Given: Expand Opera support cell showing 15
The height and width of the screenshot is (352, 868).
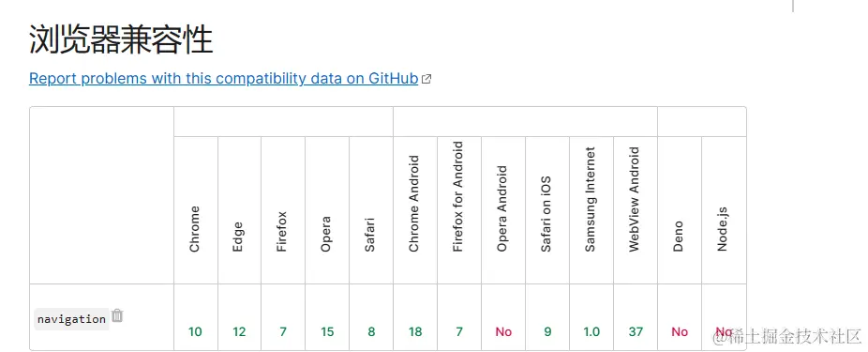Looking at the screenshot, I should (327, 317).
